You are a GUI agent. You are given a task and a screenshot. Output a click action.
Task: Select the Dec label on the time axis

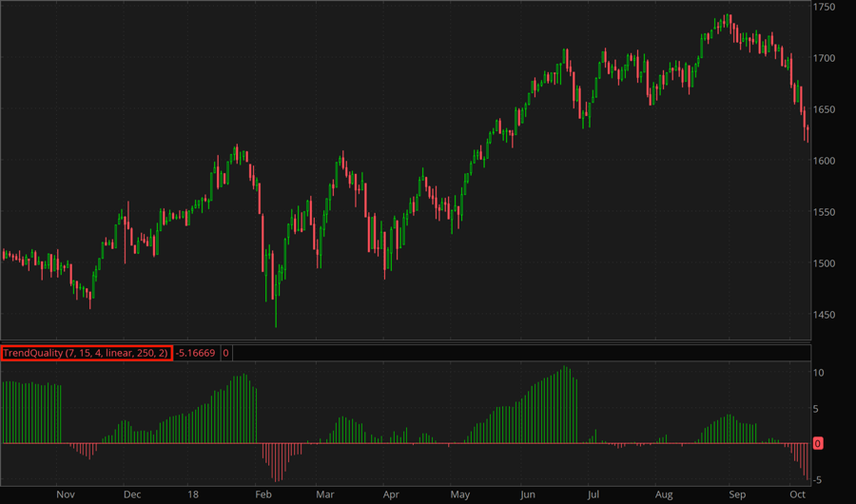click(x=131, y=494)
